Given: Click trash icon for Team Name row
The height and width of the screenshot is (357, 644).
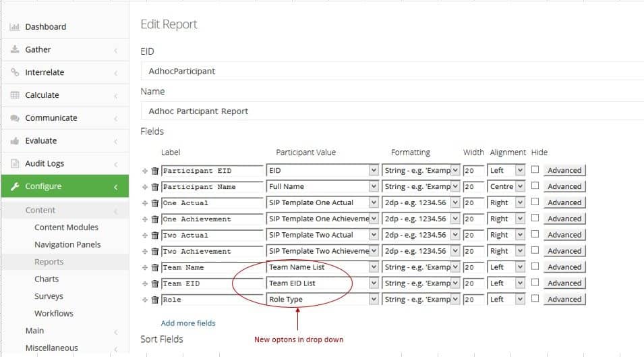Looking at the screenshot, I should pyautogui.click(x=155, y=267).
